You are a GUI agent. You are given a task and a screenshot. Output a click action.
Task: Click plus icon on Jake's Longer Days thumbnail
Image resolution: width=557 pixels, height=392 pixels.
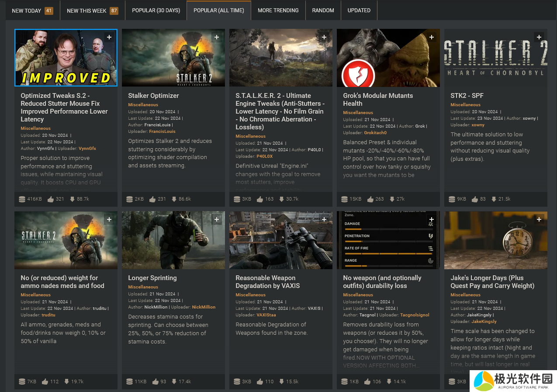(x=539, y=219)
